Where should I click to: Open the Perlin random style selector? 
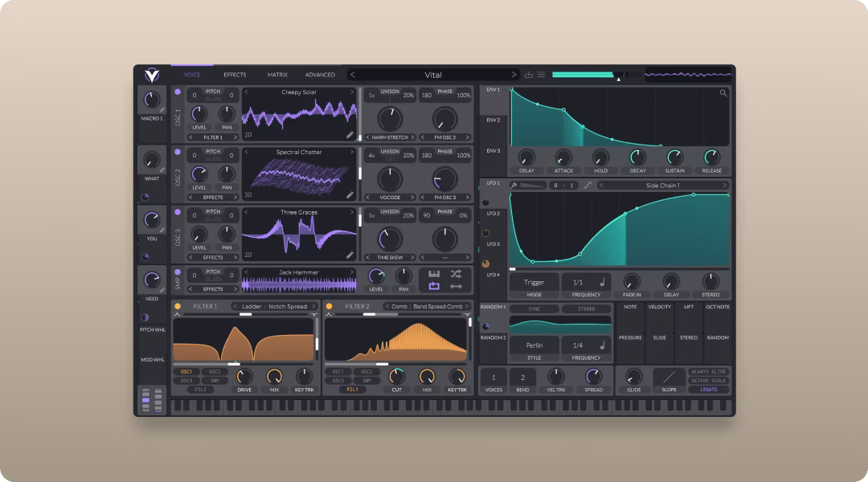pyautogui.click(x=534, y=345)
